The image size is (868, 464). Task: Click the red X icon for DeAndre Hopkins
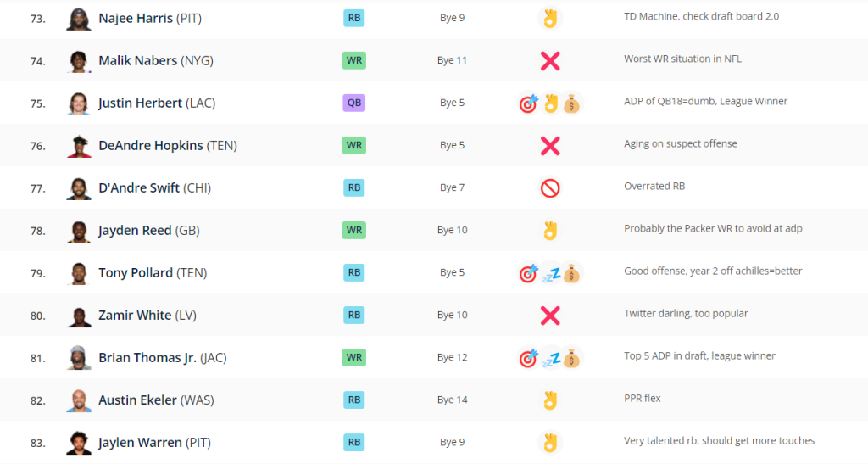(x=550, y=146)
